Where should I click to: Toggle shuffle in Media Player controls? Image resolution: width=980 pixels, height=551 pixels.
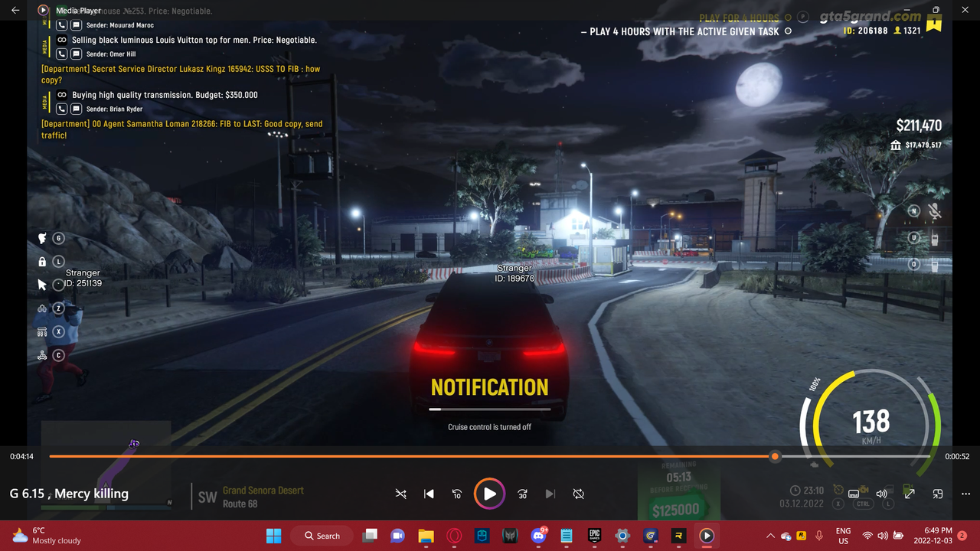coord(400,494)
